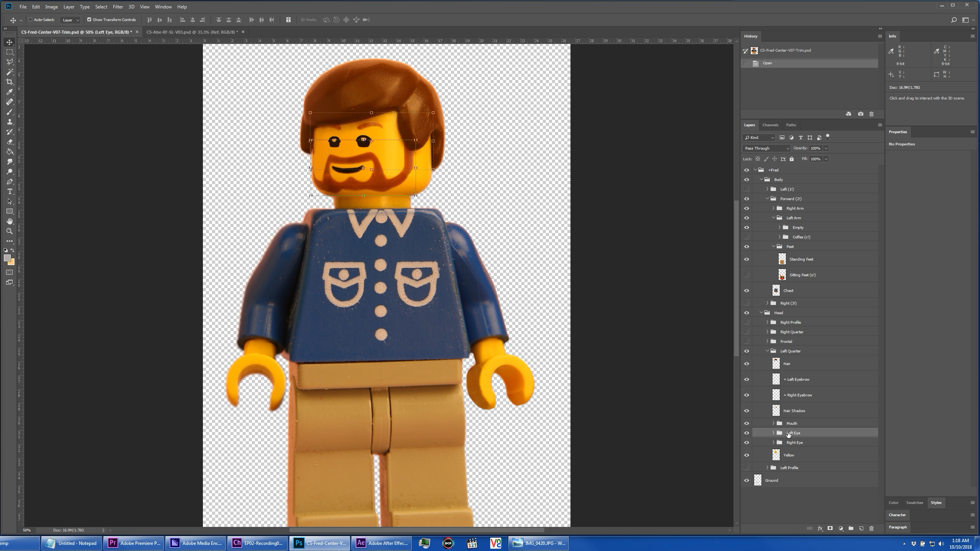980x551 pixels.
Task: Hide the Chest layer
Action: point(746,291)
